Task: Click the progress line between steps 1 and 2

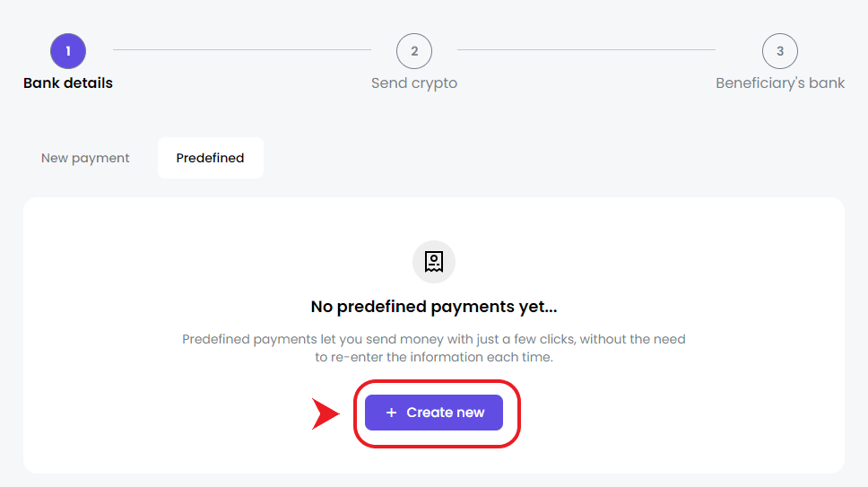Action: tap(242, 50)
